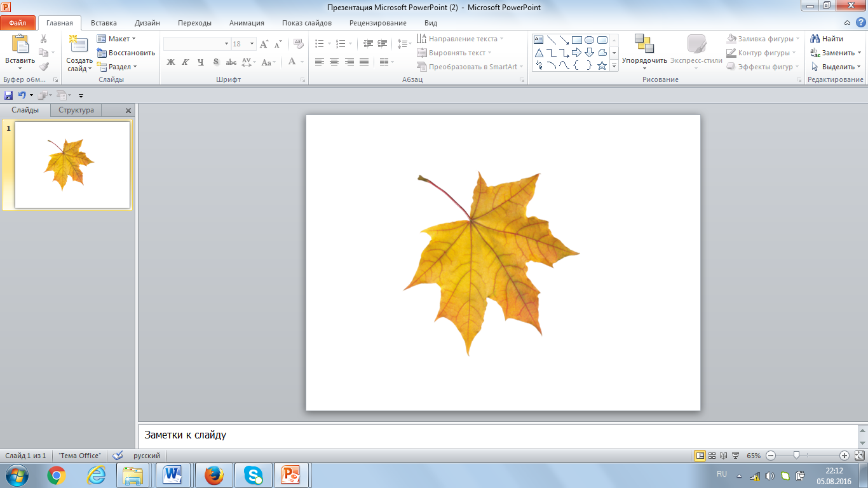Click the русский language button in status bar

pos(146,456)
